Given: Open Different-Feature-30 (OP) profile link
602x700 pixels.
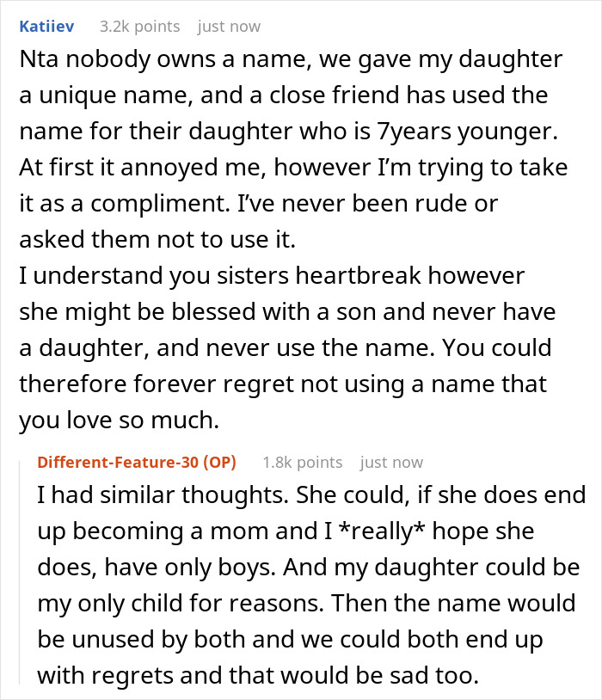Looking at the screenshot, I should [x=137, y=463].
